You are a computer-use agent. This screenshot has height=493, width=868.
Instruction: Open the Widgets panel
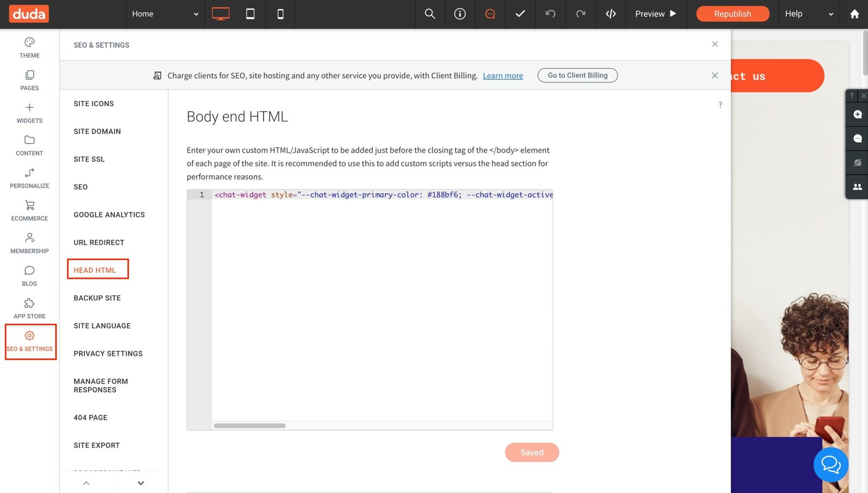29,113
